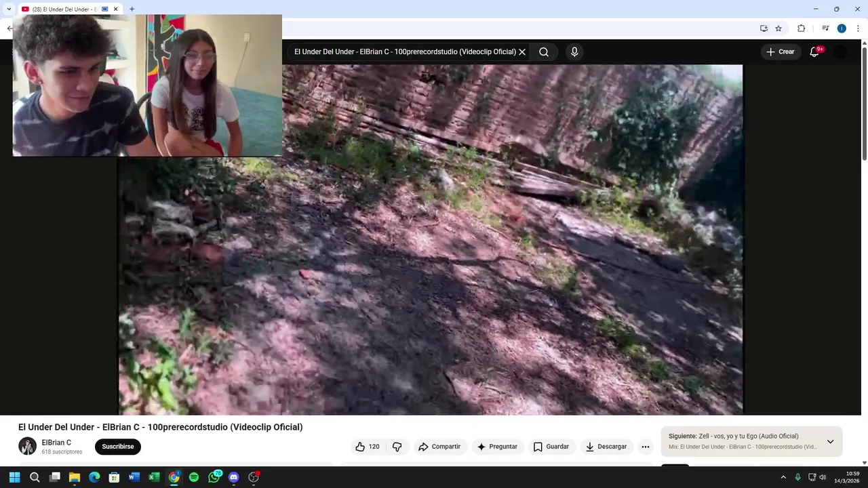Open the Chrome extensions puzzle icon

click(x=801, y=28)
